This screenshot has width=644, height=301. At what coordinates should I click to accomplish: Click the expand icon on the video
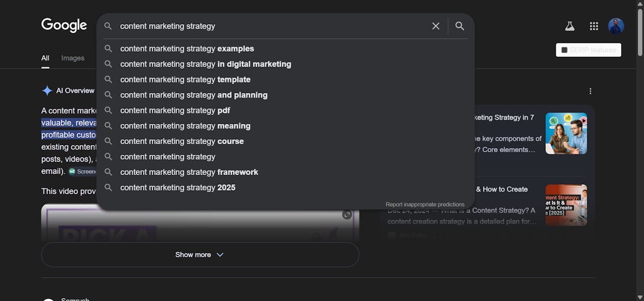347,214
